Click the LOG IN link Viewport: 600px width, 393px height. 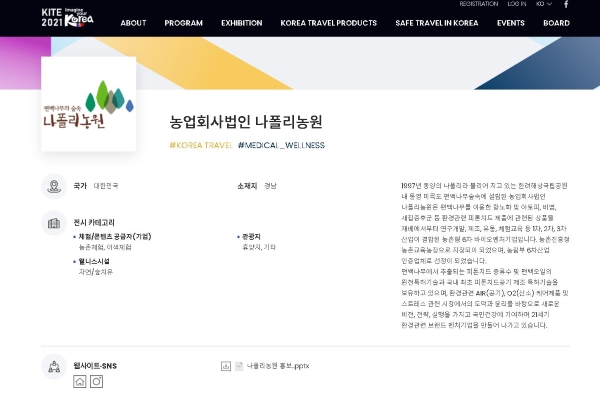(x=517, y=4)
